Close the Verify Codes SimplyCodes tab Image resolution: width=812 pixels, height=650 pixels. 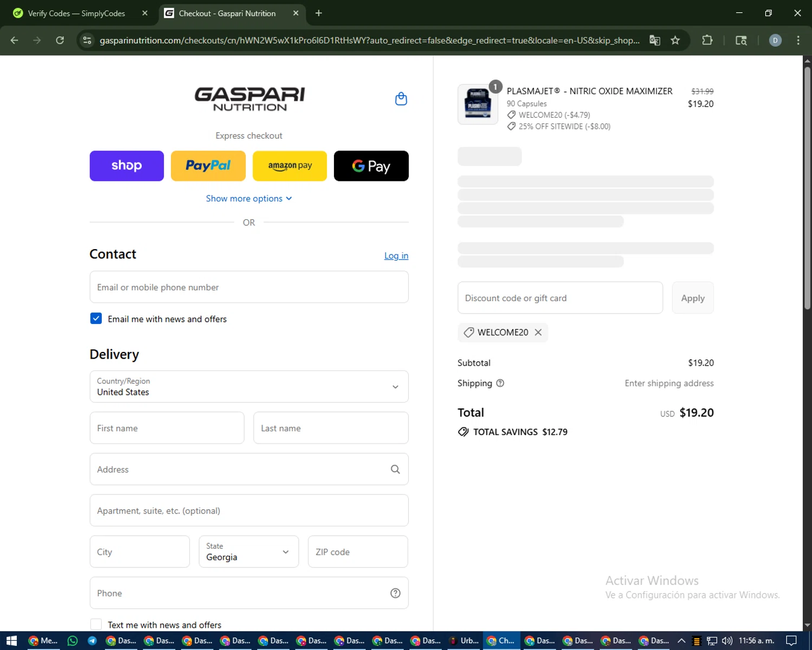[x=145, y=13]
